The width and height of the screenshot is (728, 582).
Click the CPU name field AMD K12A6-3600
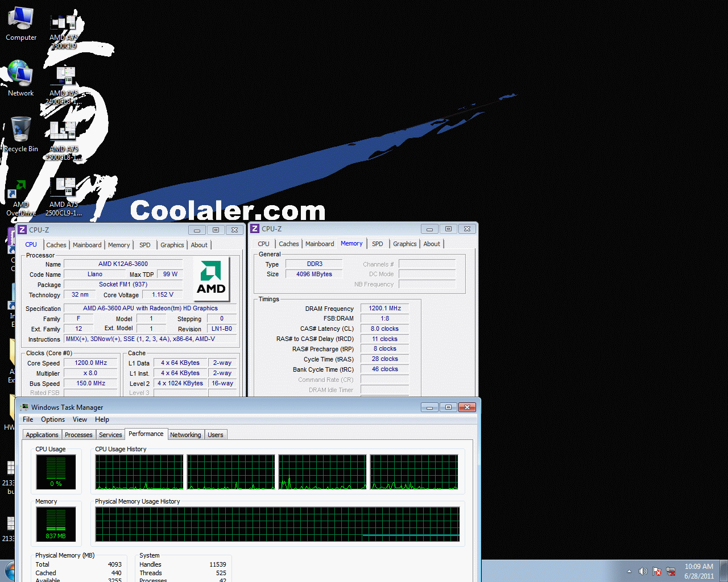[x=123, y=264]
